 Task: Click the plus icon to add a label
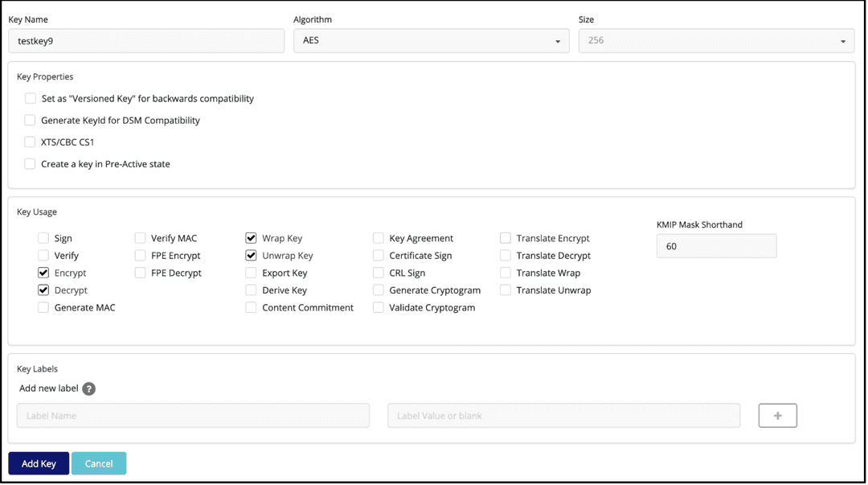click(777, 415)
